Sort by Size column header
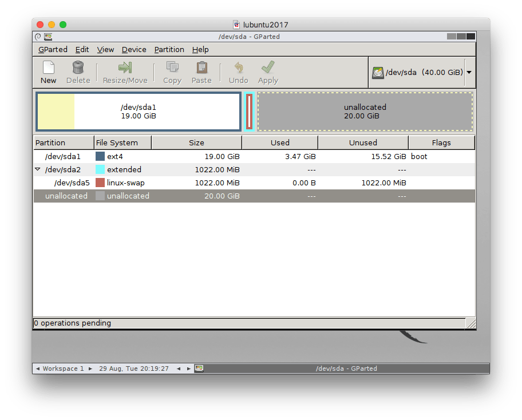The width and height of the screenshot is (522, 420). [197, 143]
